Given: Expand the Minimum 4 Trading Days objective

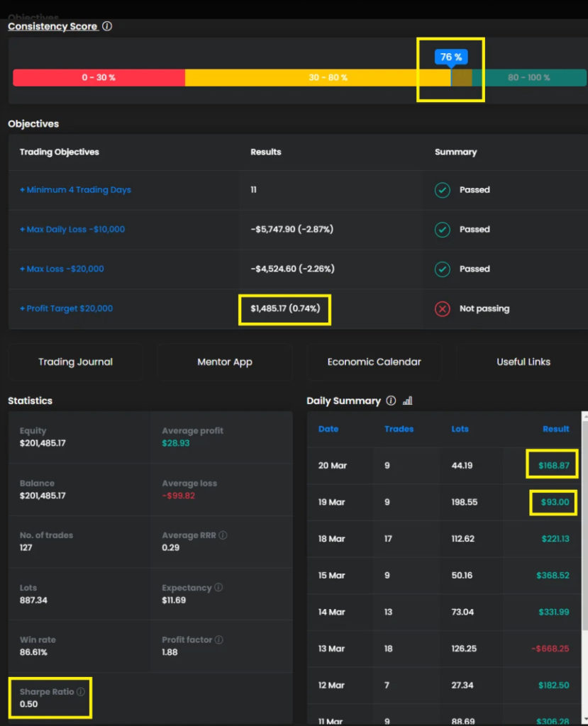Looking at the screenshot, I should point(76,190).
